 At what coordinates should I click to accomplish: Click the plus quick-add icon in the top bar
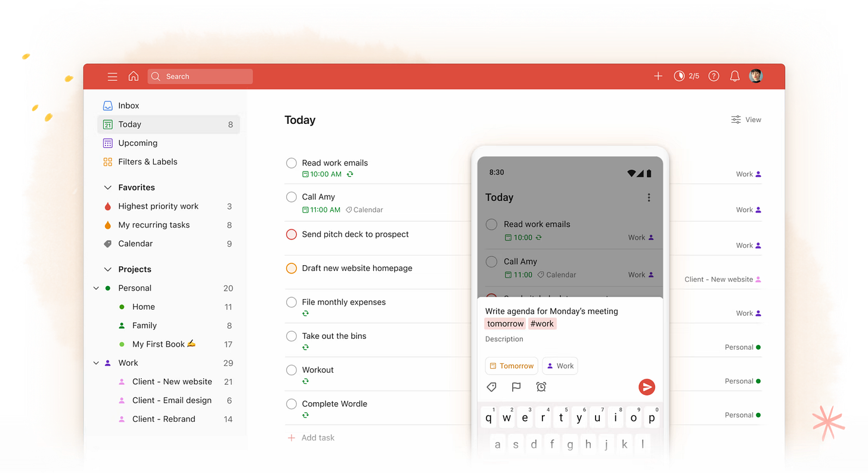(x=658, y=76)
